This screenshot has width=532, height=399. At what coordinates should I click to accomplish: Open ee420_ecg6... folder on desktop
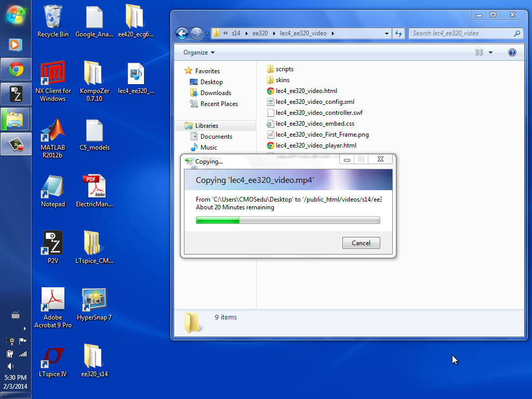click(136, 21)
